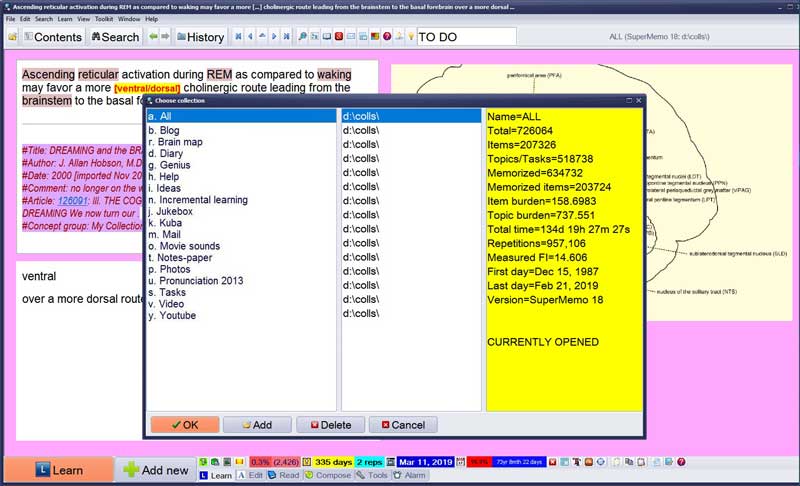Click the Add button in the dialog
800x486 pixels.
[256, 424]
